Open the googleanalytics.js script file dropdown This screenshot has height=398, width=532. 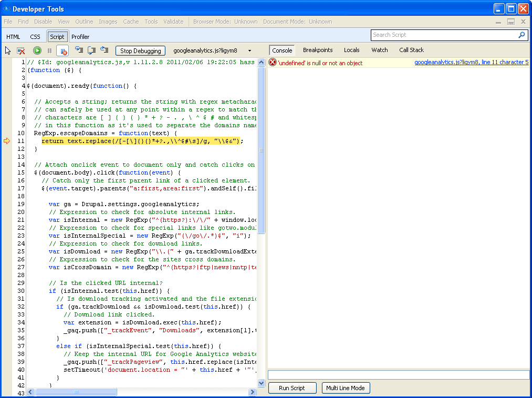coord(249,51)
